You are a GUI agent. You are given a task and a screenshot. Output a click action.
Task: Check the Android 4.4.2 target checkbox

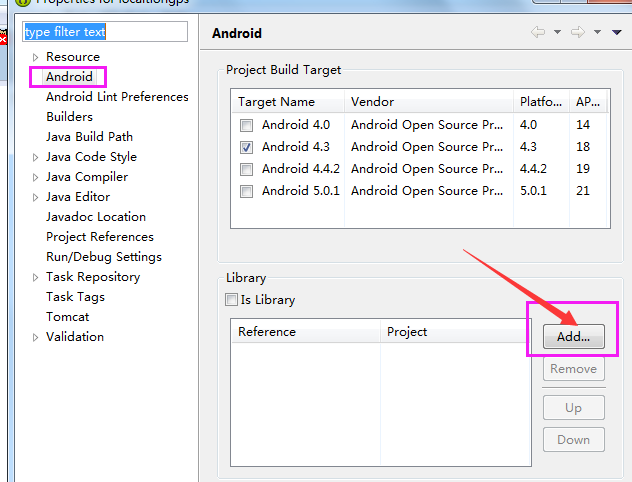[246, 169]
